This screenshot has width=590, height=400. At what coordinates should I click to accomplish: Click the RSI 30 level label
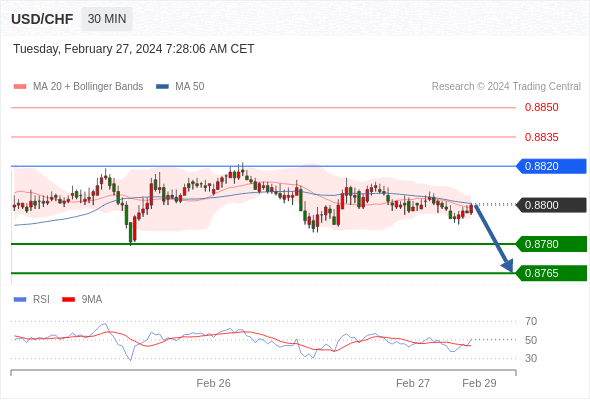(x=531, y=358)
